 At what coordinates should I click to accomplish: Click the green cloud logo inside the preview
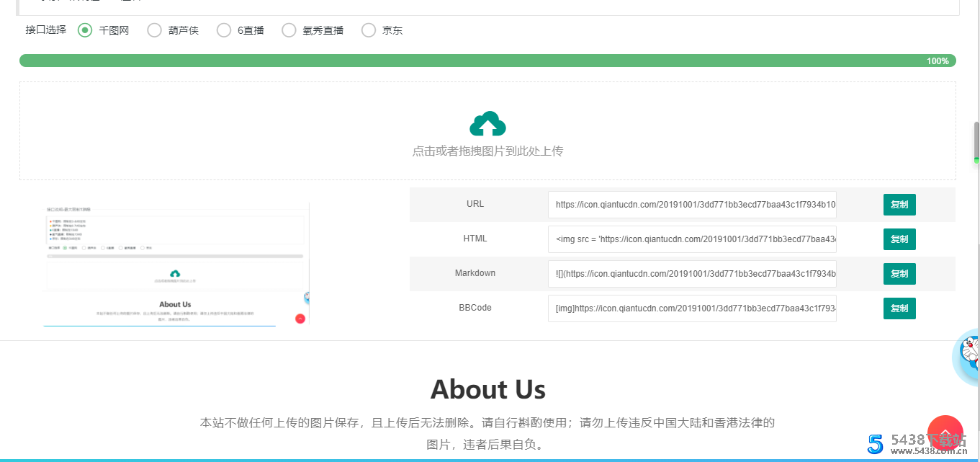(175, 274)
